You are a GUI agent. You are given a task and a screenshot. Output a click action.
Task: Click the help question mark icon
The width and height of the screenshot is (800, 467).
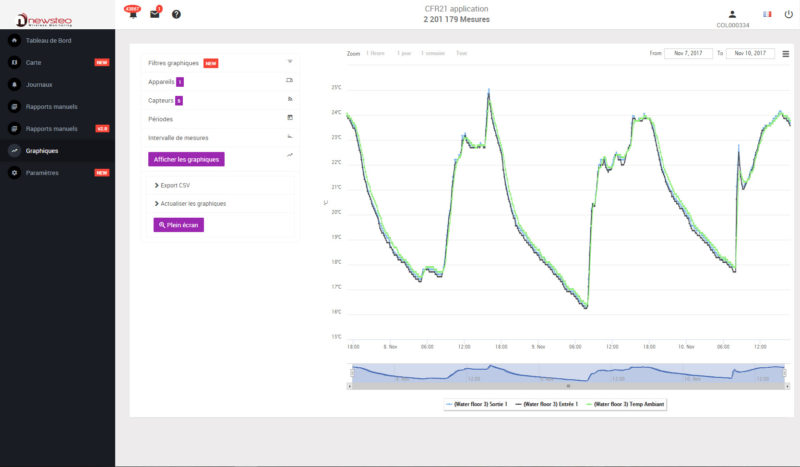point(176,14)
